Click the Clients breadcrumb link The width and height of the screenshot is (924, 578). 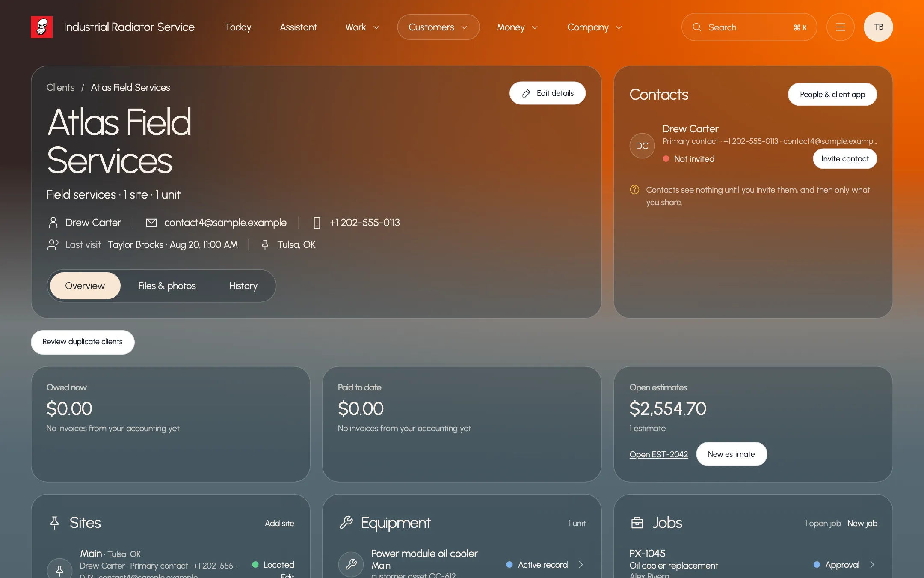pos(60,87)
